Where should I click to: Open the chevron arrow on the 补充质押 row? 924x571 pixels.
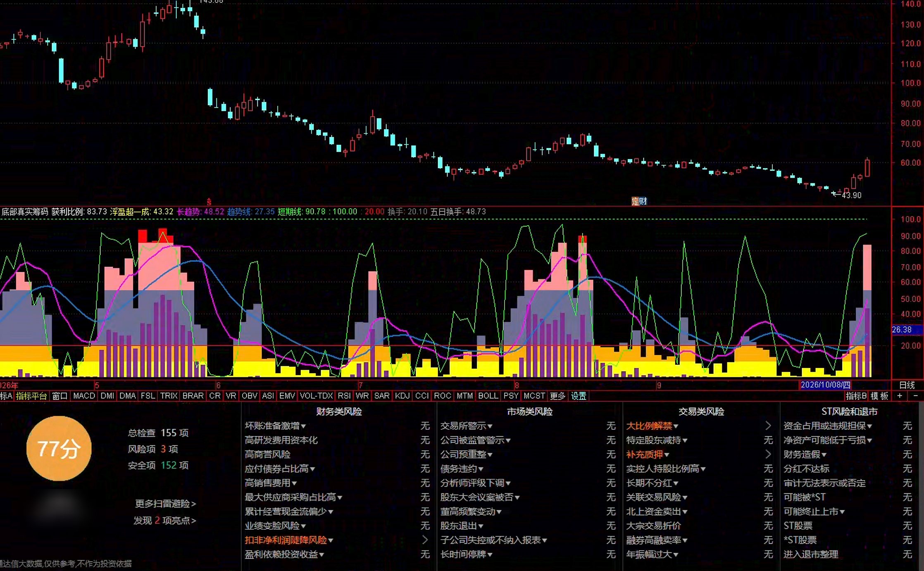coord(768,454)
